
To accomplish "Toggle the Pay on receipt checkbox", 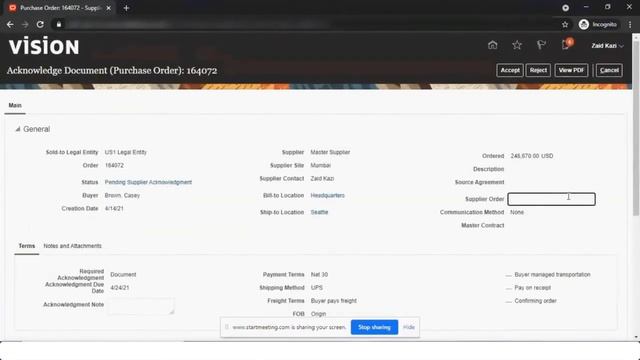I will point(508,288).
